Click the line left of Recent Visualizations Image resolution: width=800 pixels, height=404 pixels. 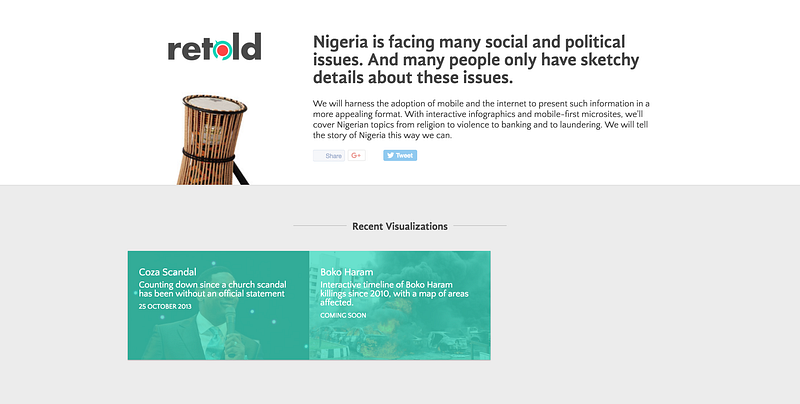pyautogui.click(x=318, y=227)
